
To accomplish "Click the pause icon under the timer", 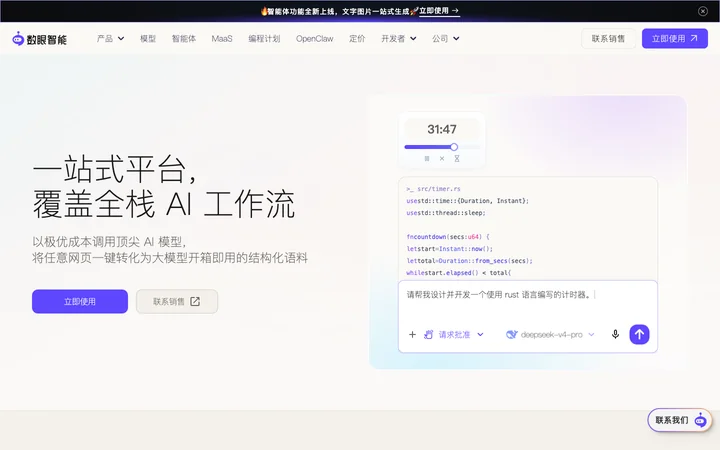I will (x=427, y=158).
